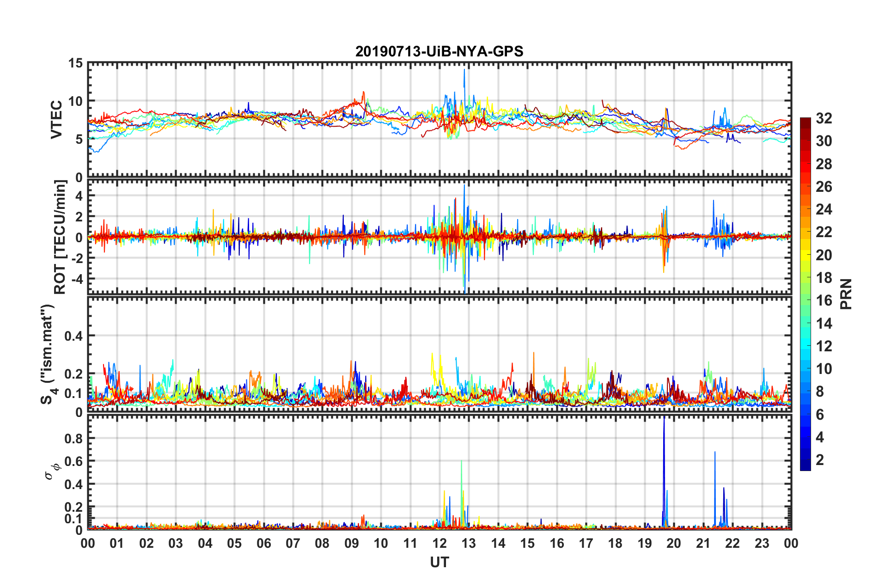Click the "23" hour tick label

[762, 543]
